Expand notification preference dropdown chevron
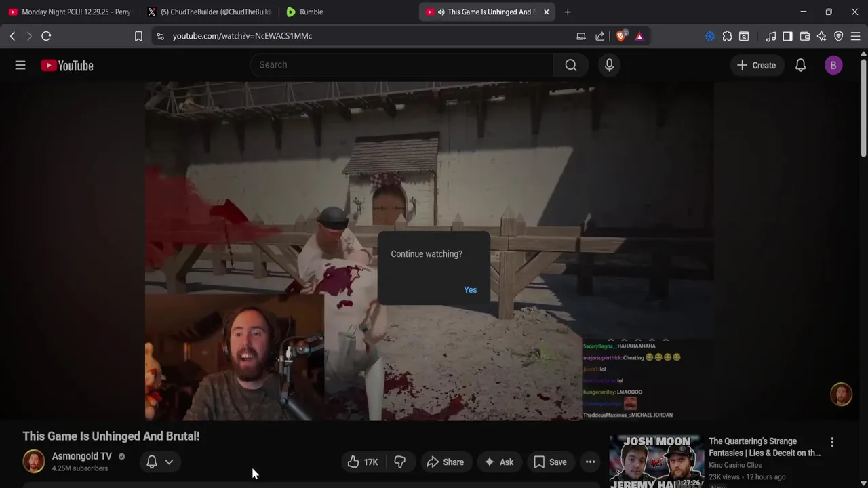 [169, 462]
